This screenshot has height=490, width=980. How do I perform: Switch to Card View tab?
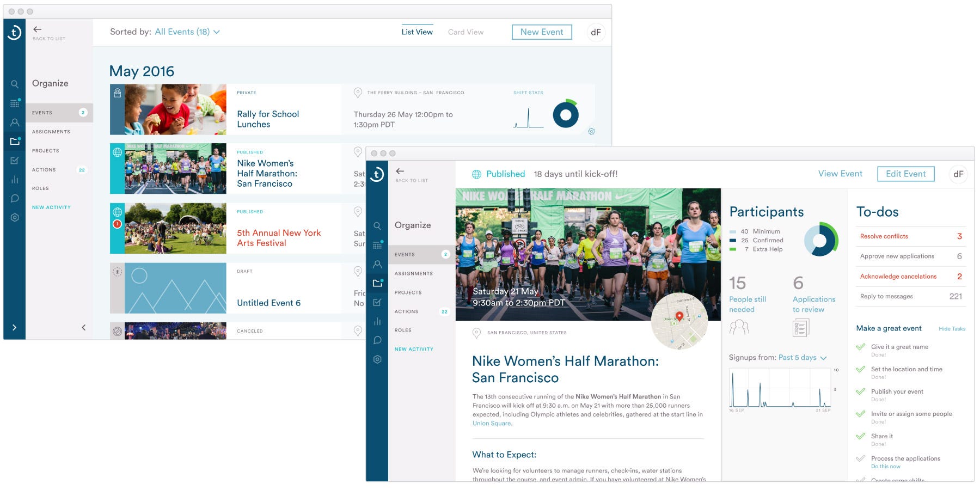[465, 32]
